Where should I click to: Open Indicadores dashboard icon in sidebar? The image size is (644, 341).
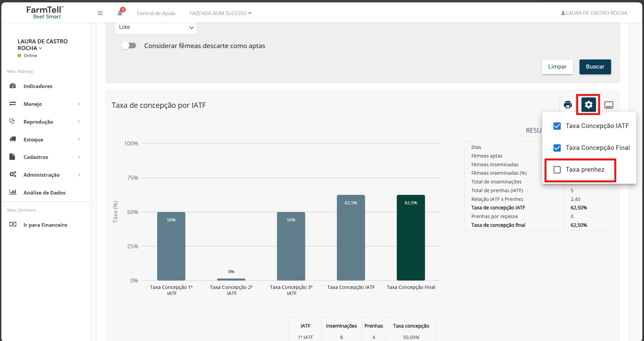pyautogui.click(x=13, y=86)
